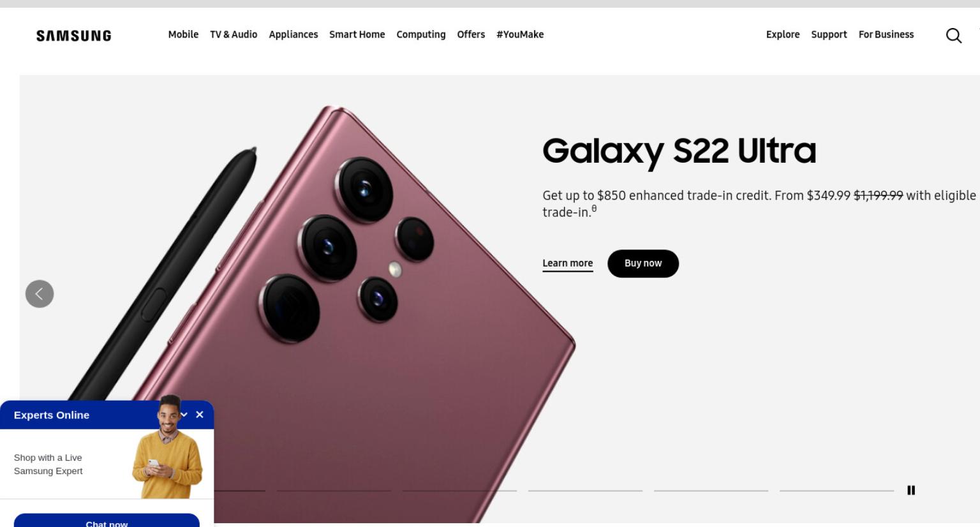
Task: Open the Explore menu
Action: tap(783, 34)
